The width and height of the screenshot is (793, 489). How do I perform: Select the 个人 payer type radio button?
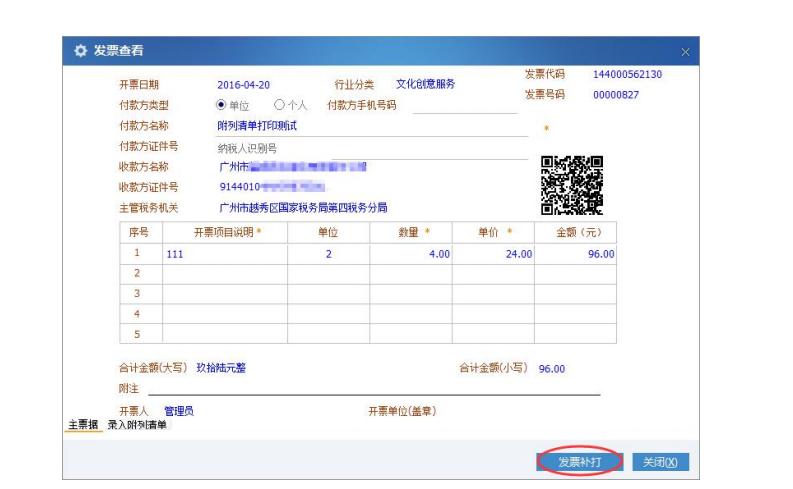point(279,105)
